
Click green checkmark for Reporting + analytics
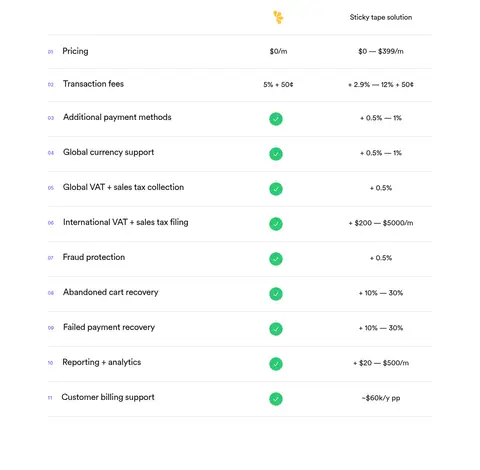276,364
